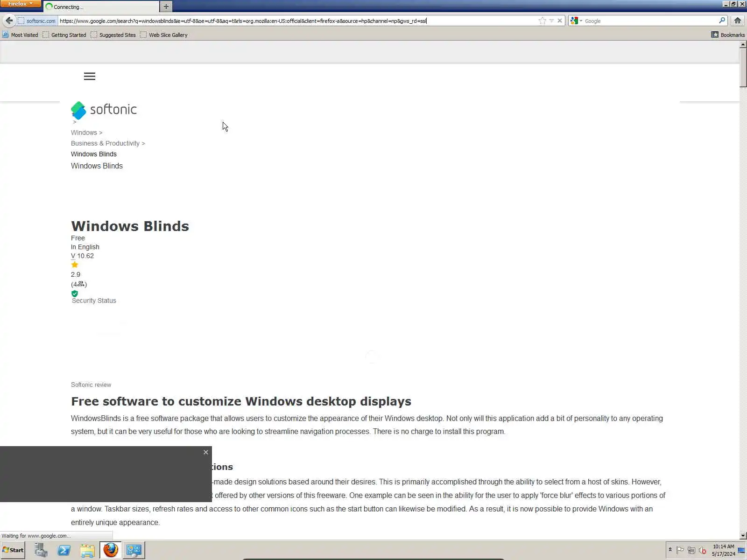Image resolution: width=747 pixels, height=560 pixels.
Task: Click the "Waiting for www.google.com..." status text
Action: [x=36, y=536]
